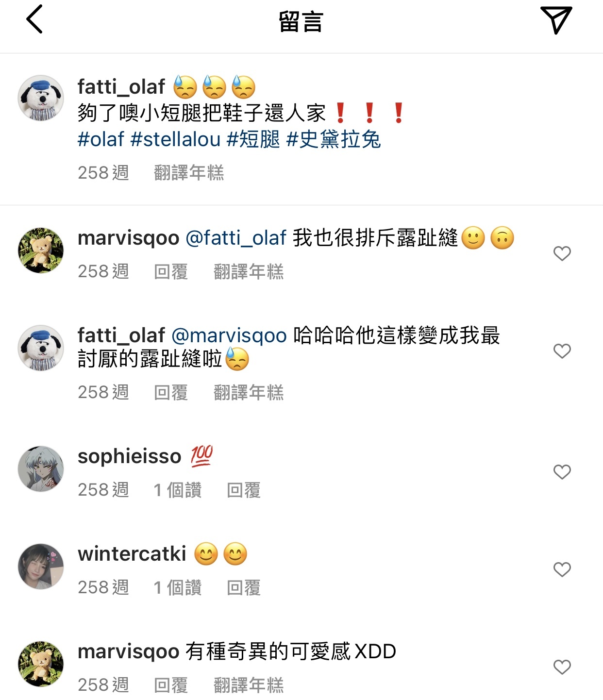This screenshot has height=700, width=603.
Task: Go back using the left arrow icon
Action: [x=34, y=19]
